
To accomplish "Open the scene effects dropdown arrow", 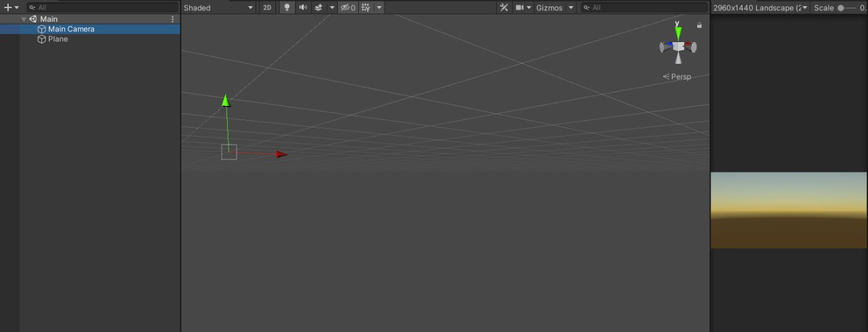I will 332,7.
